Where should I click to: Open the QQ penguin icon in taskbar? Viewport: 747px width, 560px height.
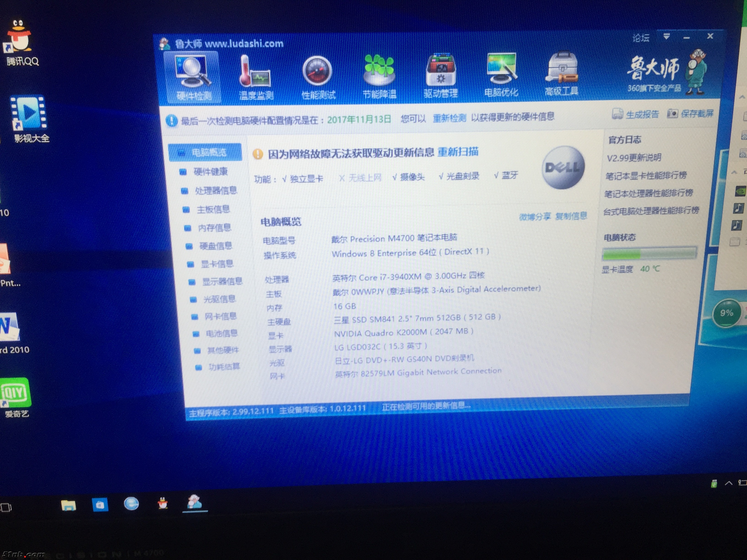163,503
